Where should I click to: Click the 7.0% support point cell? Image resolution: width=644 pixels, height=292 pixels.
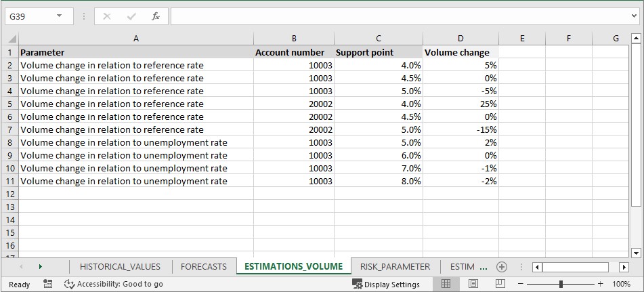click(x=379, y=169)
